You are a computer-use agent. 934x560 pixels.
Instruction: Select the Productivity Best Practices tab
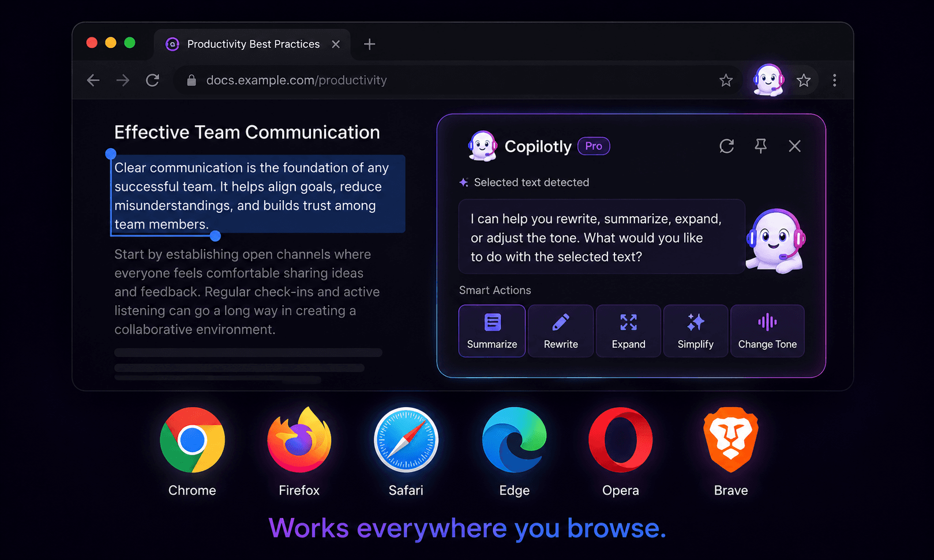[252, 44]
